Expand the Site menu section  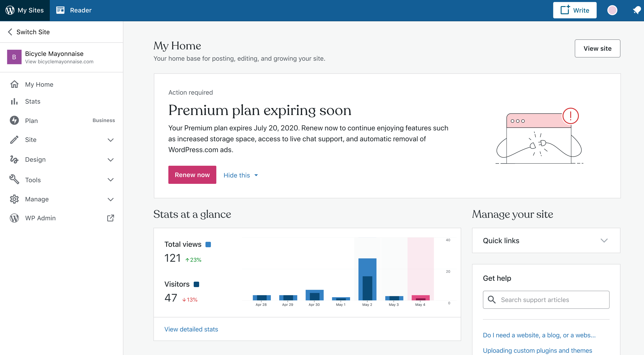[110, 140]
